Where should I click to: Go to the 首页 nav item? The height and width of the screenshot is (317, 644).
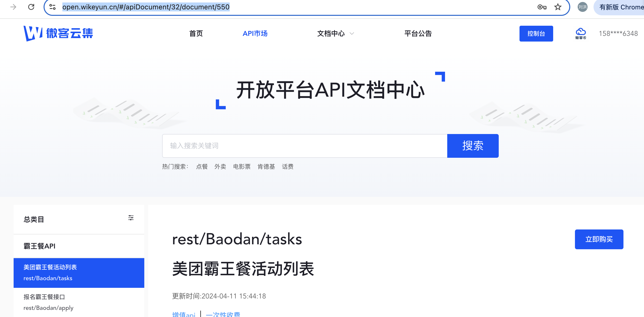point(196,33)
